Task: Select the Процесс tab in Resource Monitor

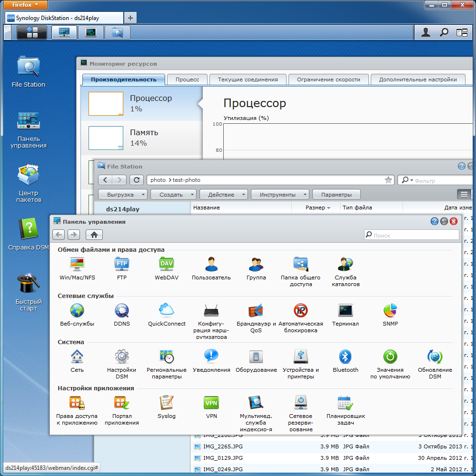Action: [187, 79]
